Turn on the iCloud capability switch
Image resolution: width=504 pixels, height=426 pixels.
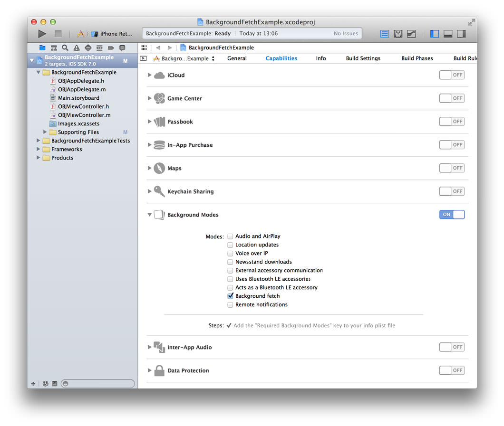[x=452, y=75]
